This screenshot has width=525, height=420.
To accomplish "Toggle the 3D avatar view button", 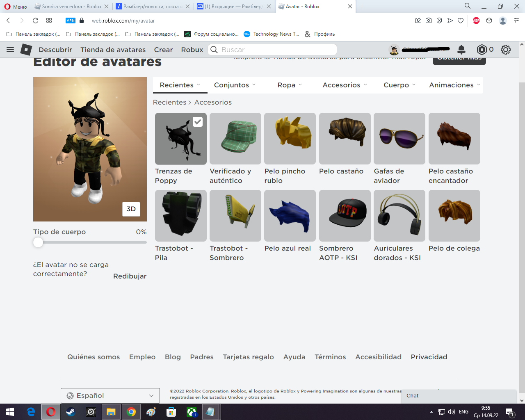I will (x=131, y=209).
